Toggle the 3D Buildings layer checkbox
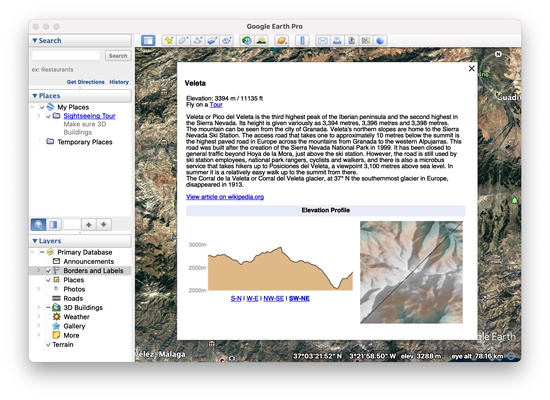 coord(48,307)
